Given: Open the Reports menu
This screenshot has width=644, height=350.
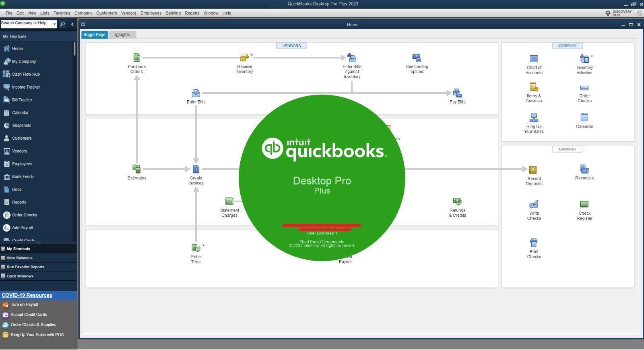Looking at the screenshot, I should [x=192, y=13].
